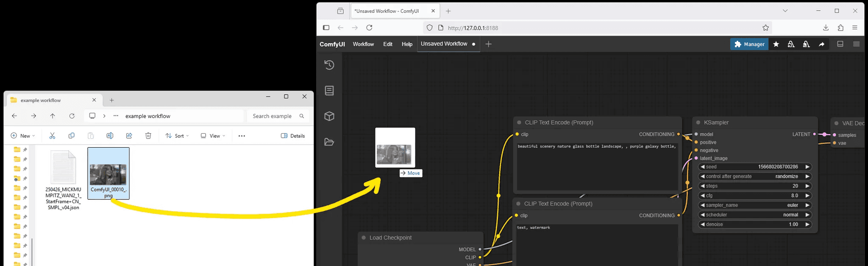Toggle the Details pane in Explorer
The height and width of the screenshot is (266, 868).
[x=293, y=136]
